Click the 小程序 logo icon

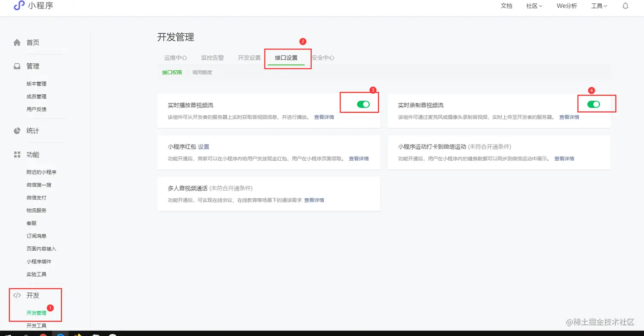pyautogui.click(x=19, y=6)
